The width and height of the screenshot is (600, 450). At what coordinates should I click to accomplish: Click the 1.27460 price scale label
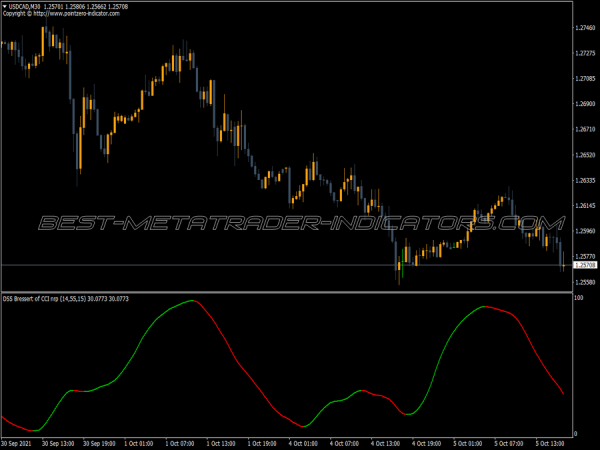tap(586, 27)
